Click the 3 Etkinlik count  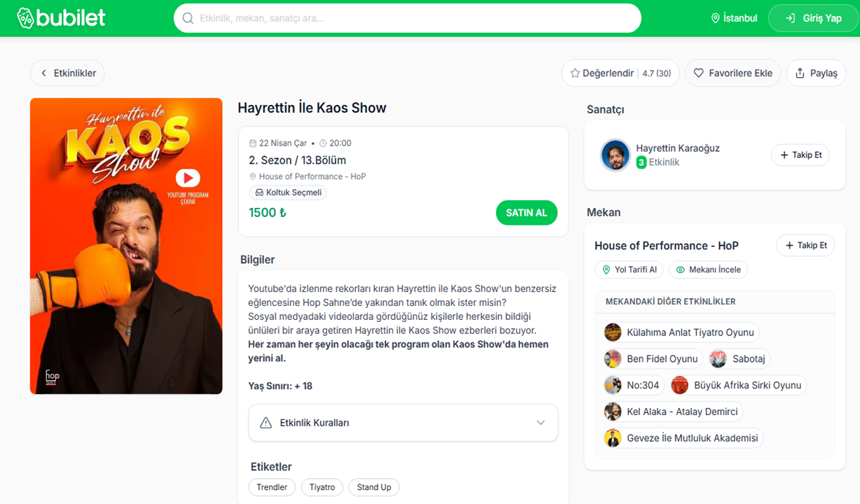(x=658, y=162)
